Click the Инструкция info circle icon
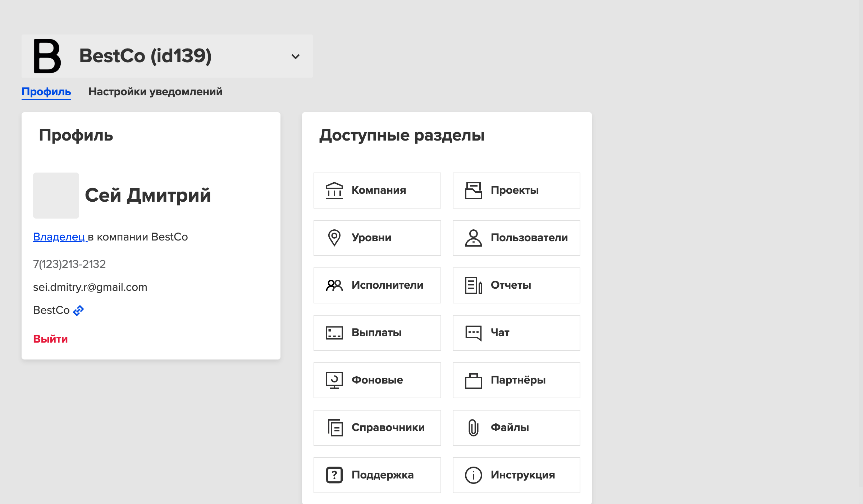The height and width of the screenshot is (504, 863). [x=473, y=475]
